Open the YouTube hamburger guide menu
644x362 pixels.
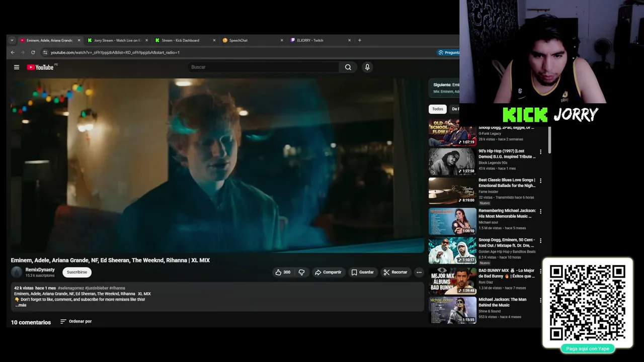17,67
